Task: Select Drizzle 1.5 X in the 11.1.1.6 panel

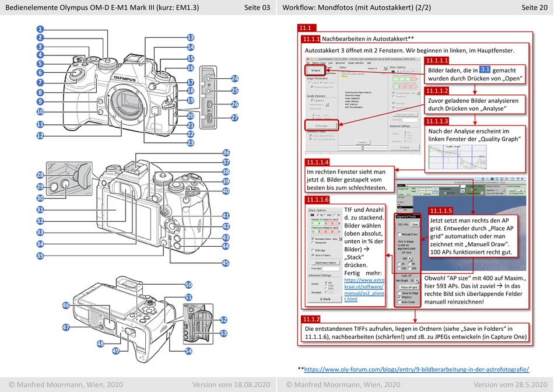Action: coord(326,286)
